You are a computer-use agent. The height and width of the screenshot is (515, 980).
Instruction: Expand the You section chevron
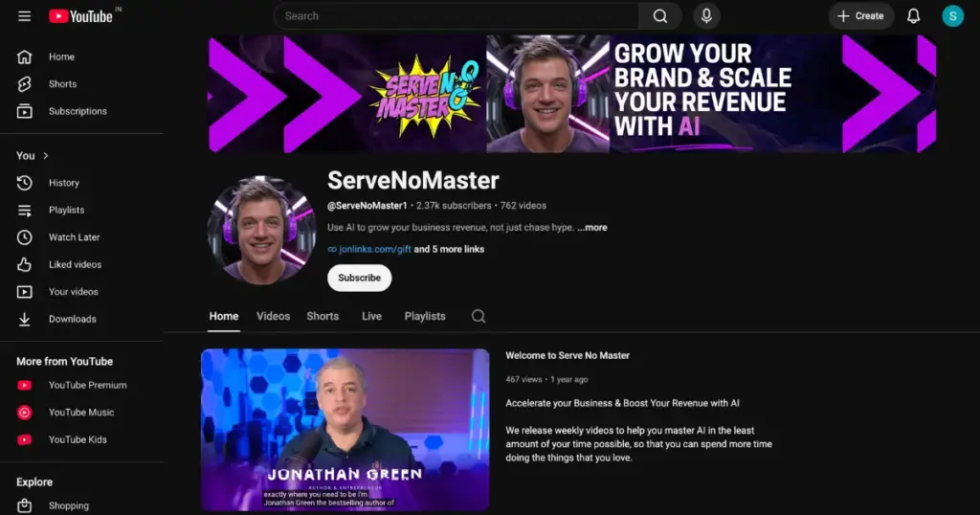pyautogui.click(x=46, y=156)
